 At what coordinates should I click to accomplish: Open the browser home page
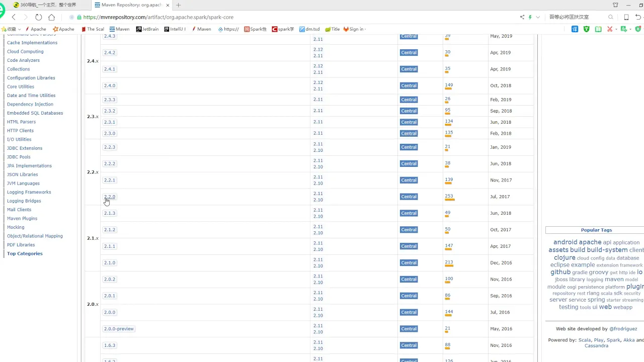51,17
